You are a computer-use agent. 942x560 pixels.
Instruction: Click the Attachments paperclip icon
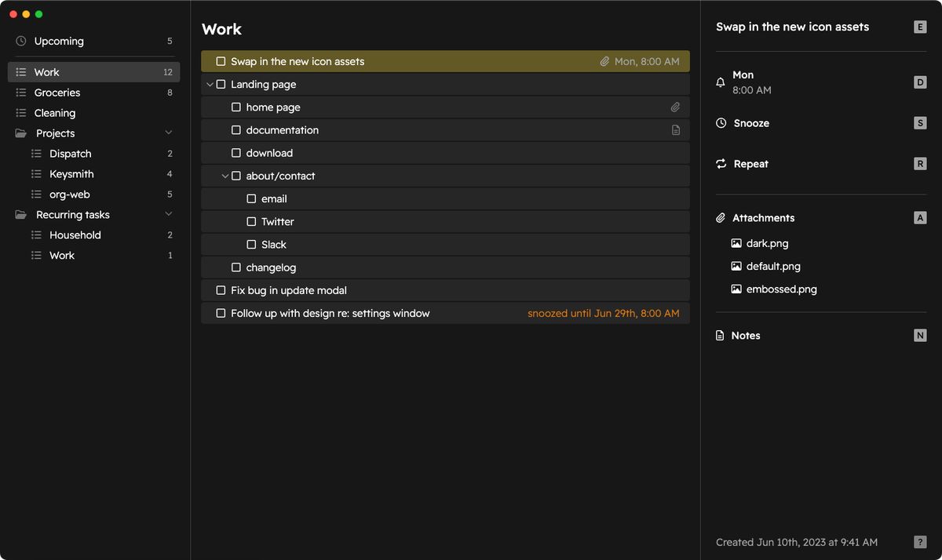tap(720, 217)
